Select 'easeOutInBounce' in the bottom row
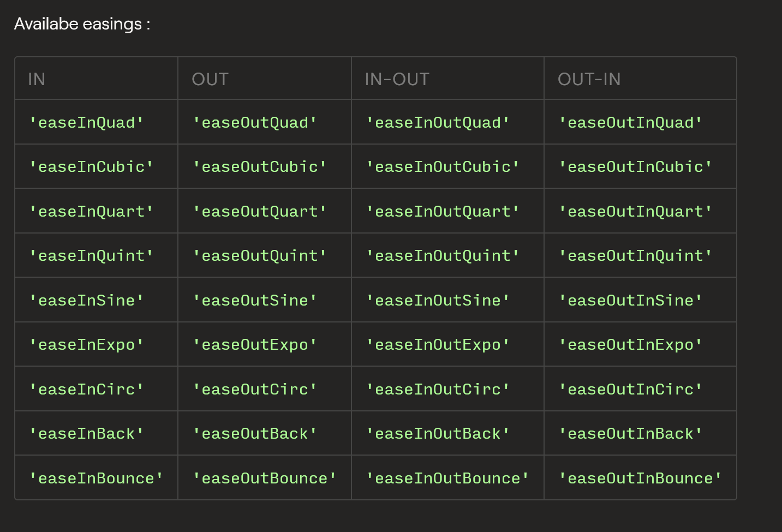 640,478
